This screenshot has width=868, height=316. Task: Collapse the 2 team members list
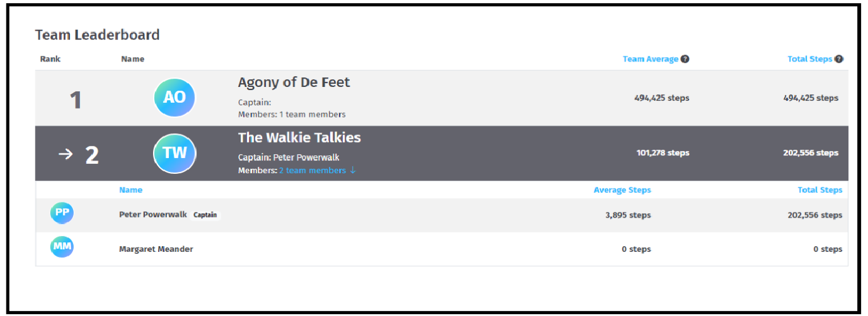click(312, 171)
